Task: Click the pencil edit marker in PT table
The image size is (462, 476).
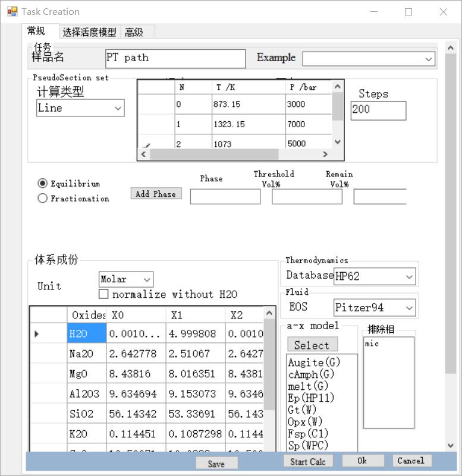Action: 146,144
